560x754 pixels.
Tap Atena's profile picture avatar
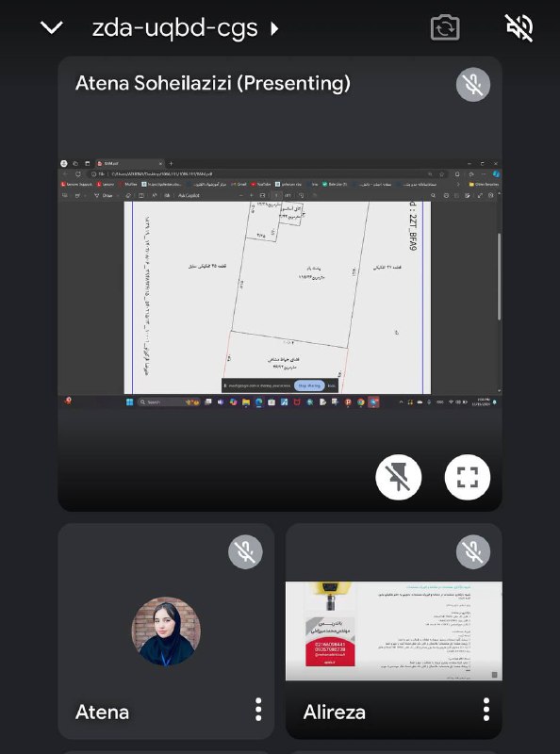(166, 631)
